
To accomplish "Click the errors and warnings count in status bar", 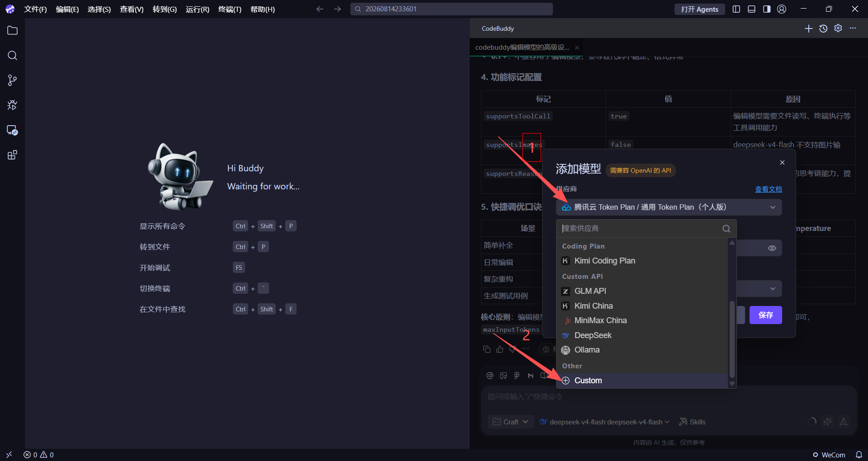I will point(38,455).
